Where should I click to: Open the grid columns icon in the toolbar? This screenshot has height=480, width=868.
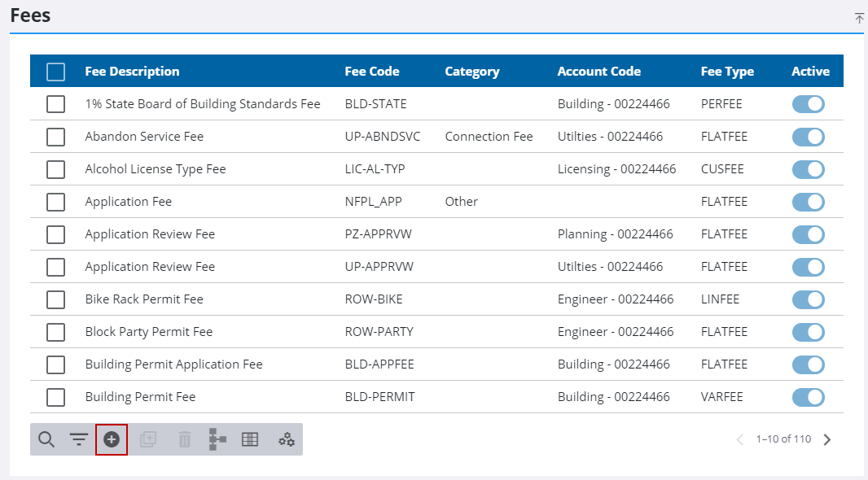250,439
